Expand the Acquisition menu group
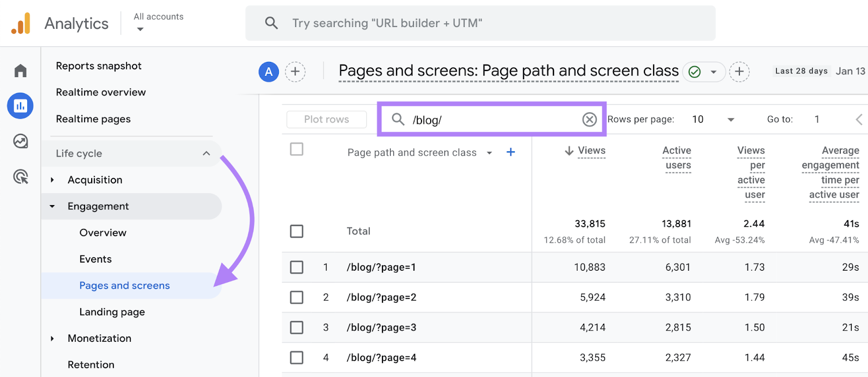The width and height of the screenshot is (868, 377). coord(53,180)
